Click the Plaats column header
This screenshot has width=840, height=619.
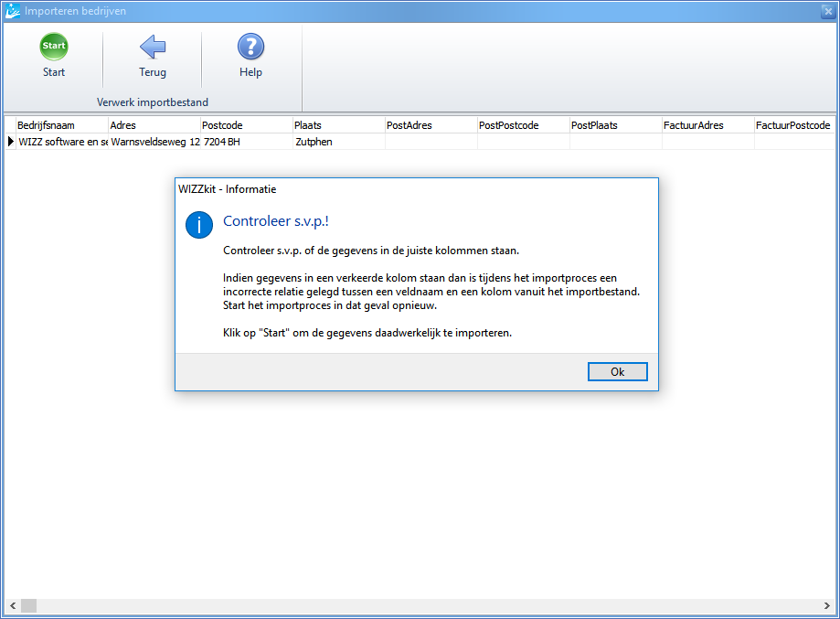338,125
